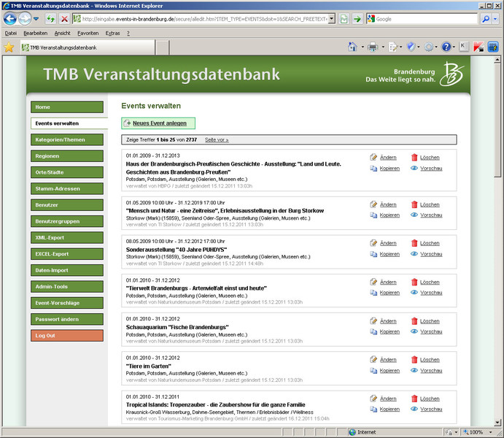The width and height of the screenshot is (504, 438).
Task: Click the blue calculator-like icon at toolbar end
Action: click(x=493, y=47)
